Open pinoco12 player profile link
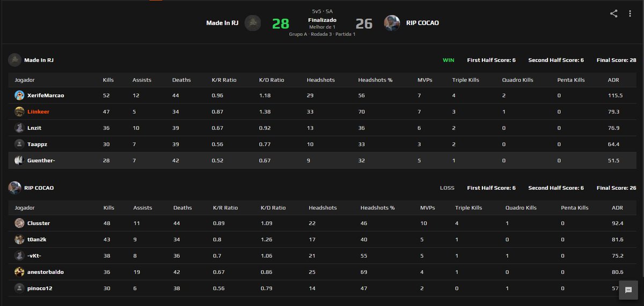Screen dimensions: 644x306 tap(40, 288)
